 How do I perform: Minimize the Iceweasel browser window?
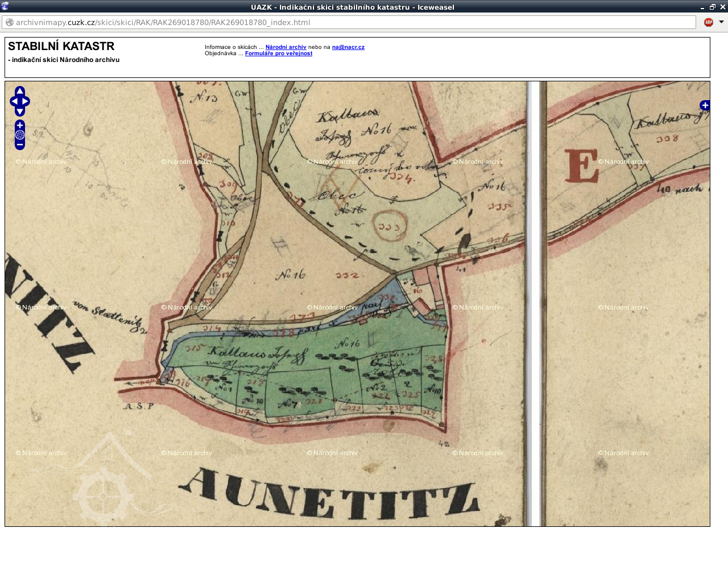(x=702, y=7)
